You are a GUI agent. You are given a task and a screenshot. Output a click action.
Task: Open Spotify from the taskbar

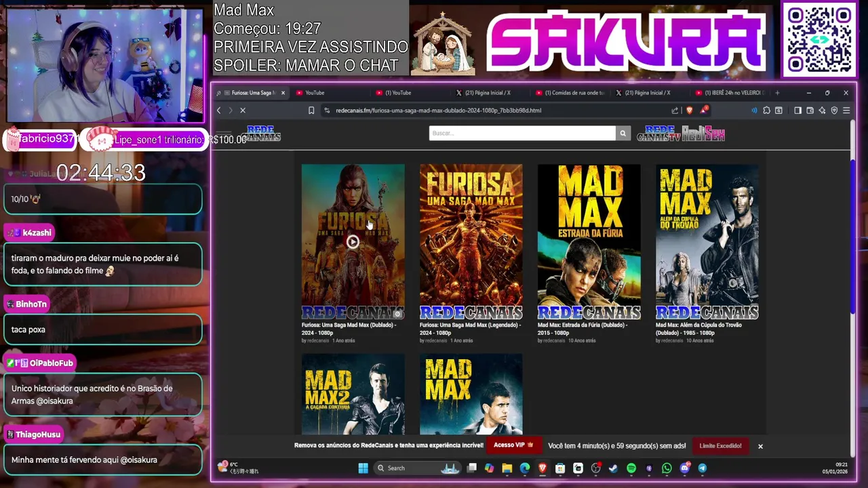[631, 468]
